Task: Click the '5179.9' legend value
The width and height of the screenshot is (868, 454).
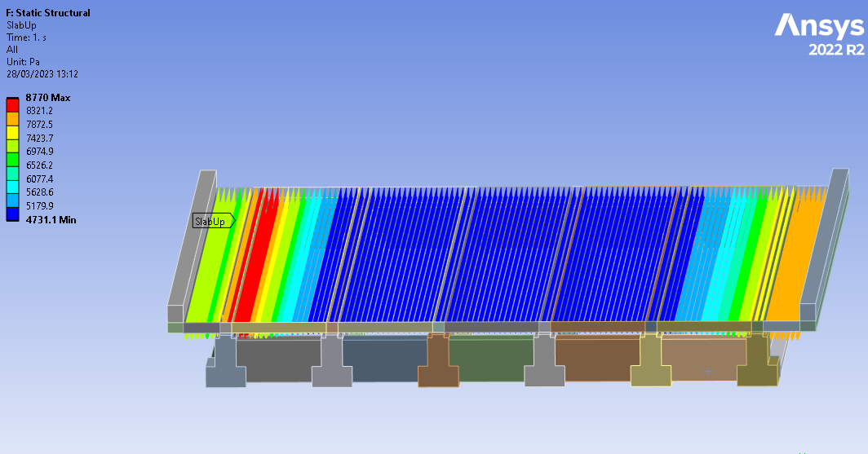Action: [x=39, y=205]
